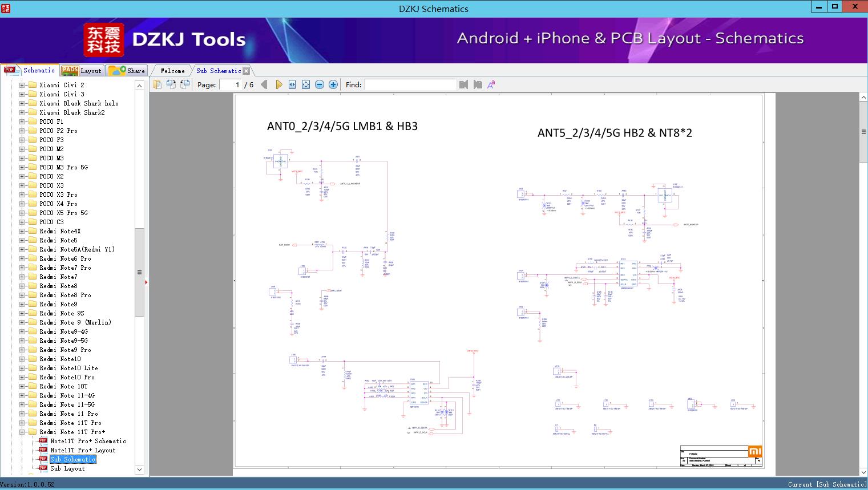
Task: Expand the Redmi Note8 Pro folder
Action: coord(22,295)
